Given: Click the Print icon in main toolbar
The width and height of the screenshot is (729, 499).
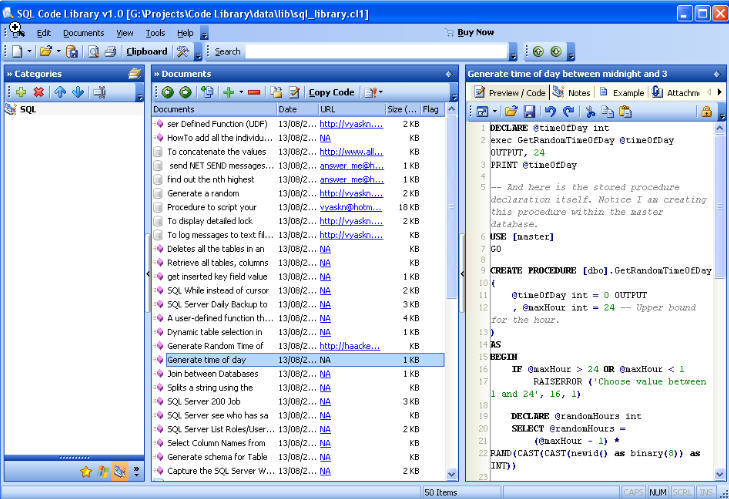Looking at the screenshot, I should click(110, 52).
